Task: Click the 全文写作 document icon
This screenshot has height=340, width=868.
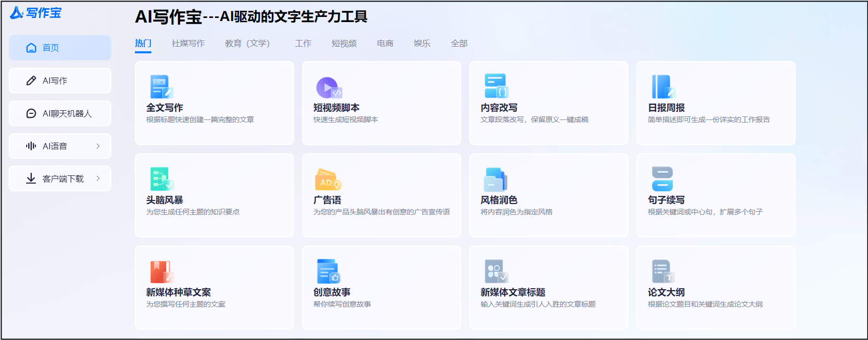Action: pos(162,87)
